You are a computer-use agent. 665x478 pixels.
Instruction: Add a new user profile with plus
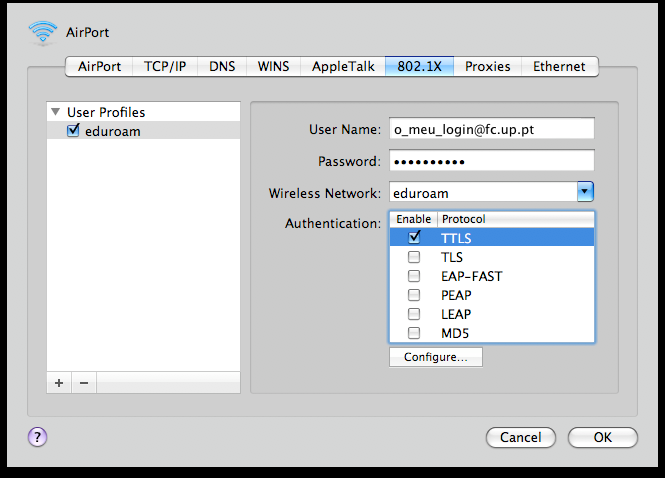pyautogui.click(x=59, y=383)
